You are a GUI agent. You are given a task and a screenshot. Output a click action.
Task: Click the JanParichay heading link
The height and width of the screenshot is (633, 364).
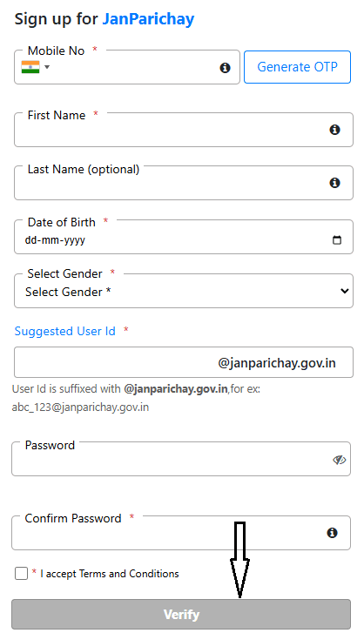tap(148, 19)
